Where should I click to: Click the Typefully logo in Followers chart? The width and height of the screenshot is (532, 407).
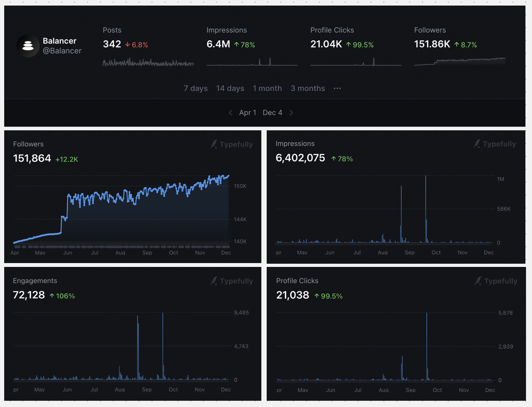(x=232, y=144)
